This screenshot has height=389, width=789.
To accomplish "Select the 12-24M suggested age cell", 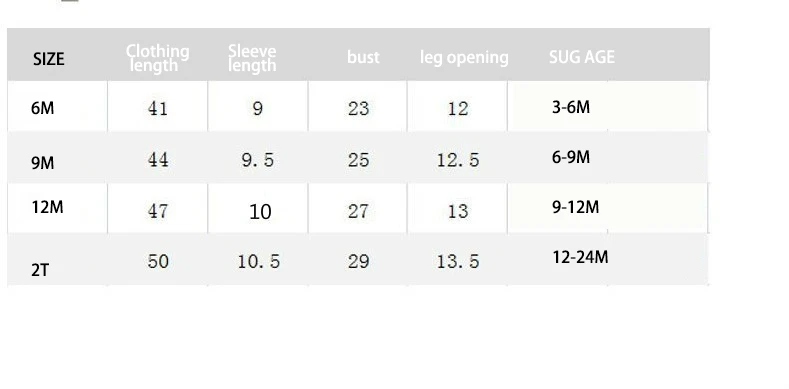I will pyautogui.click(x=580, y=257).
